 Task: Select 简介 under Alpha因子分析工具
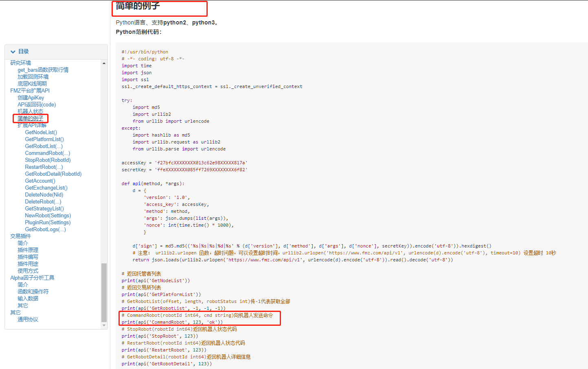[x=23, y=285]
